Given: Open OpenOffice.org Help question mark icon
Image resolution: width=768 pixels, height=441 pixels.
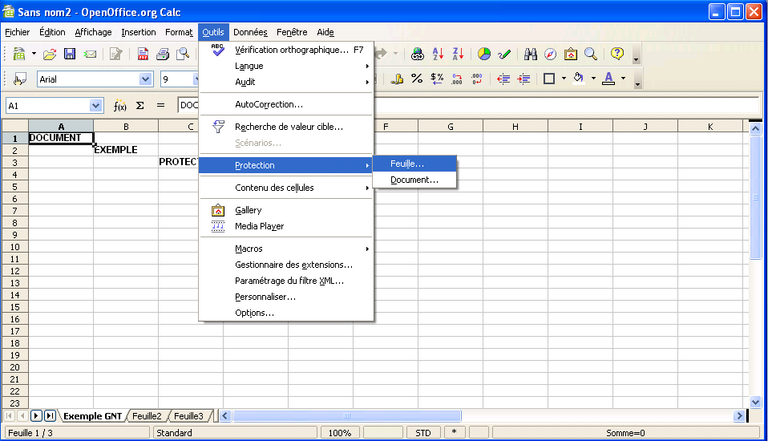Looking at the screenshot, I should click(617, 53).
